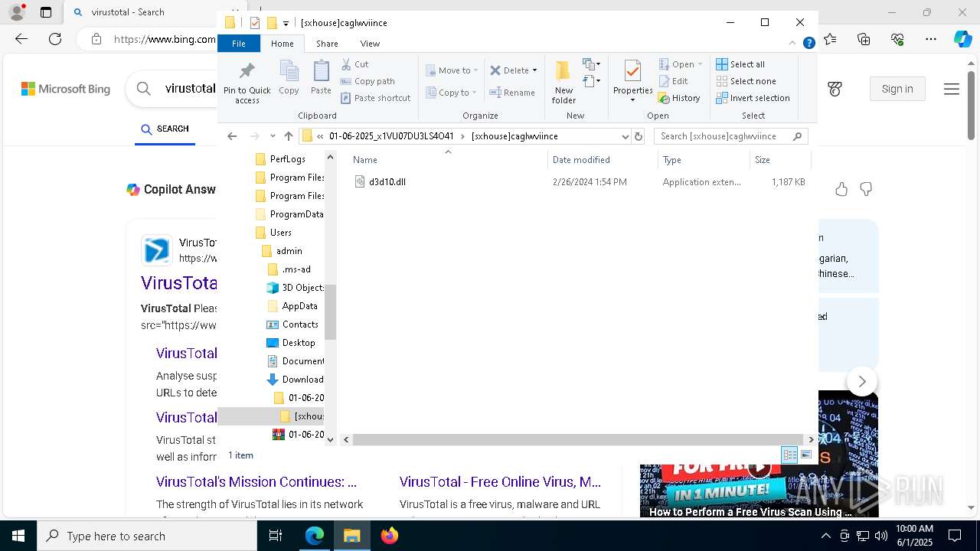980x551 pixels.
Task: Switch to the View ribbon tab
Action: (370, 44)
